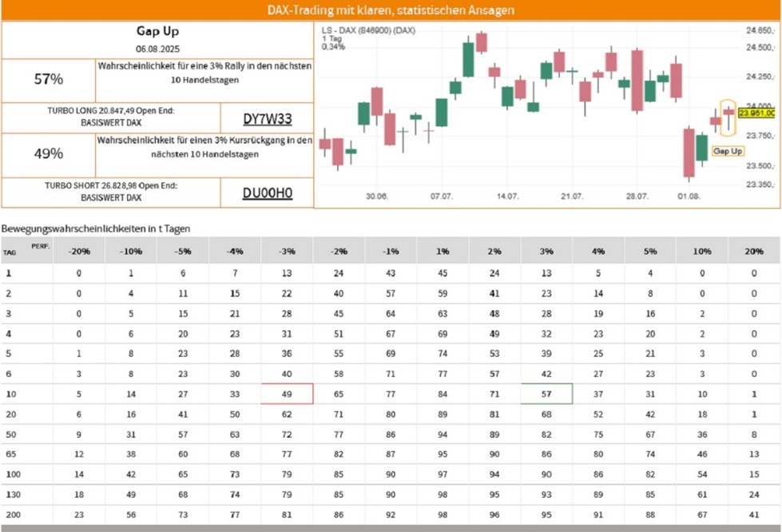Click the row label for day 130
This screenshot has height=532, width=782.
[13, 494]
